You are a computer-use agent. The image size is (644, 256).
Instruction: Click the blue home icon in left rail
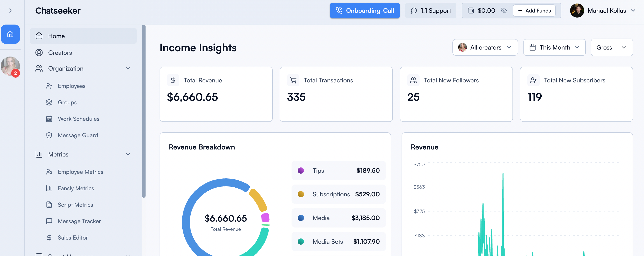[10, 34]
